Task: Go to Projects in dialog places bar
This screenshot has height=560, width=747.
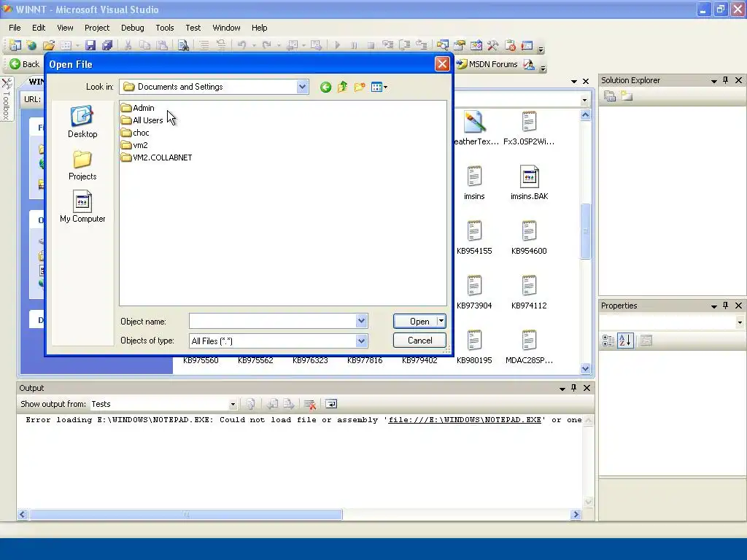Action: pyautogui.click(x=82, y=166)
